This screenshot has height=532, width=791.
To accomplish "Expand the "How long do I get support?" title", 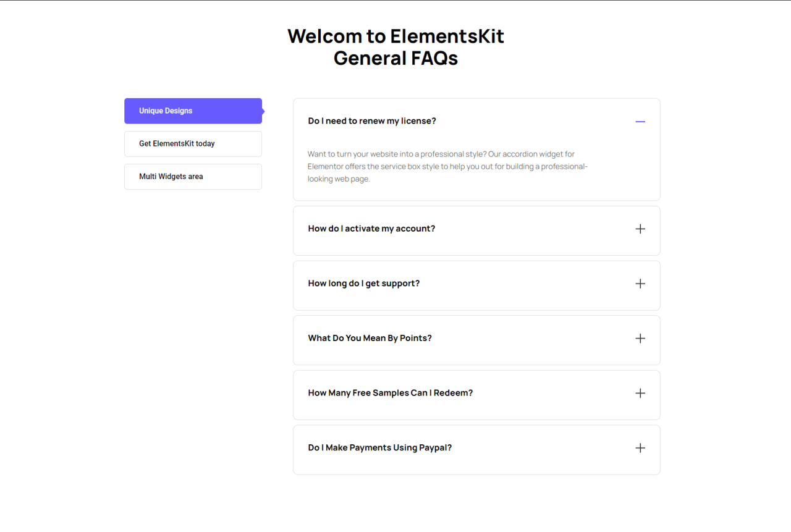I will coord(364,284).
